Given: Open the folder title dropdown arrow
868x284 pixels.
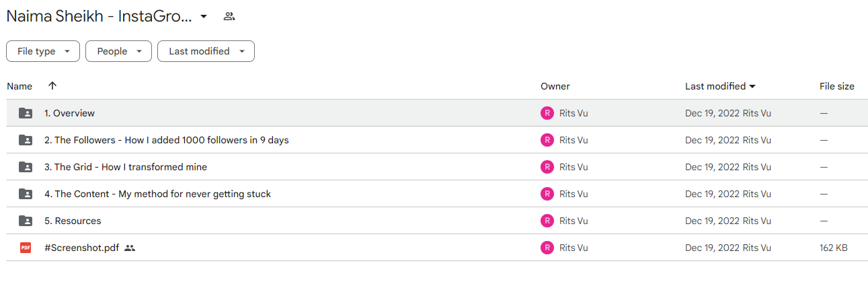Looking at the screenshot, I should point(204,16).
